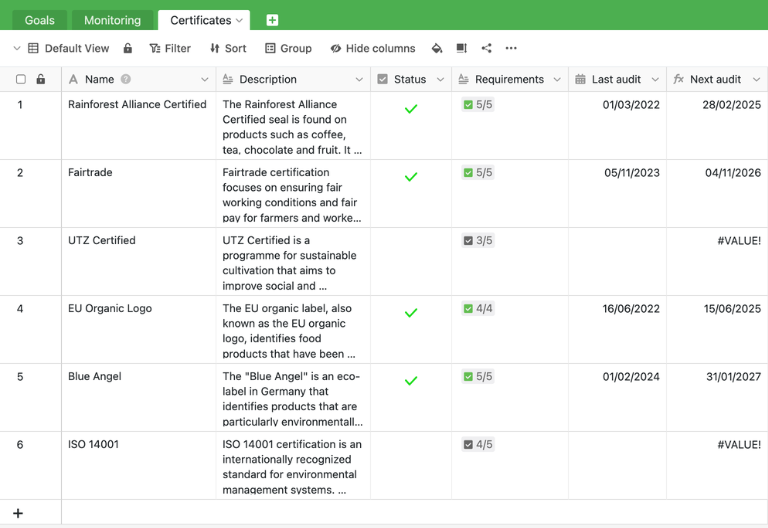
Task: Expand the Certificates tab dropdown arrow
Action: [239, 20]
